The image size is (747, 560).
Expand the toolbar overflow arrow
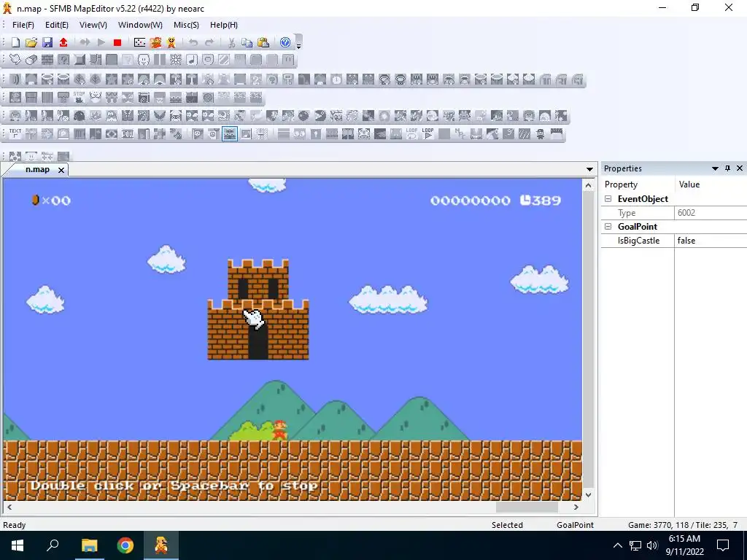pyautogui.click(x=298, y=46)
